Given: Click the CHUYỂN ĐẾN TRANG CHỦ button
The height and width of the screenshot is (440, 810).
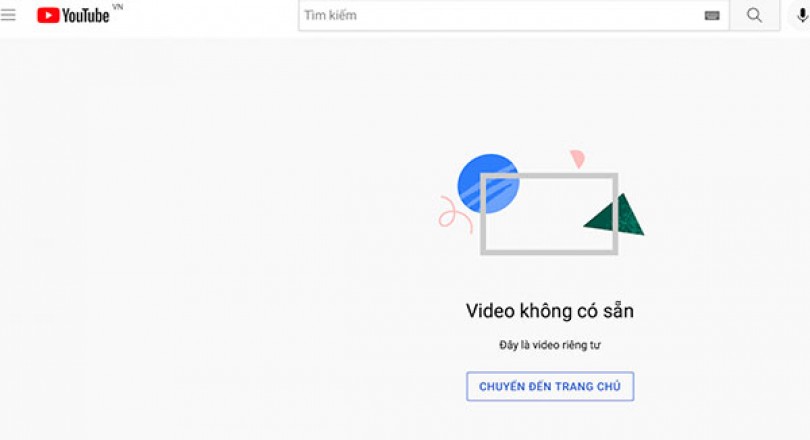Looking at the screenshot, I should point(550,386).
